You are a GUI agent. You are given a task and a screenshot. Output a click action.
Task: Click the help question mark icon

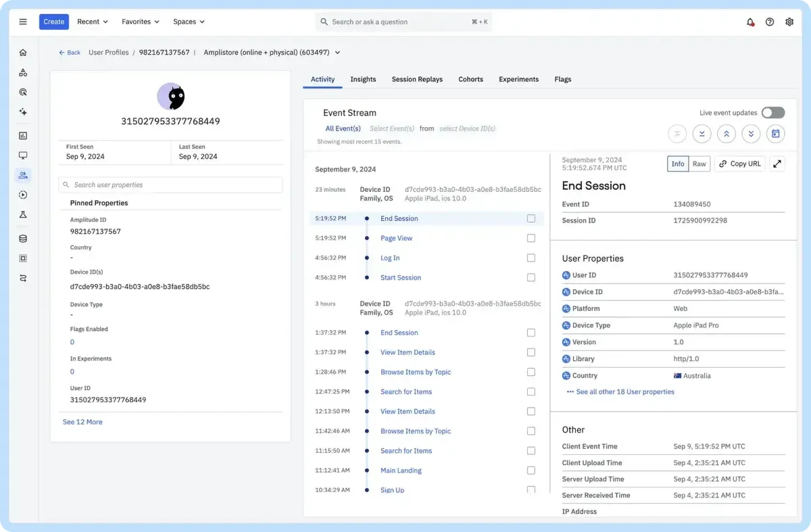coord(770,22)
